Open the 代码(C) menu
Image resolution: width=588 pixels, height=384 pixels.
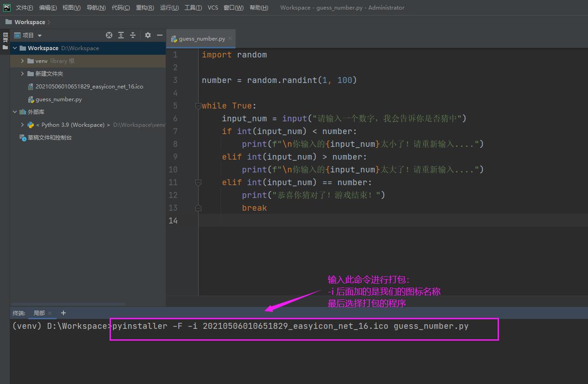121,8
